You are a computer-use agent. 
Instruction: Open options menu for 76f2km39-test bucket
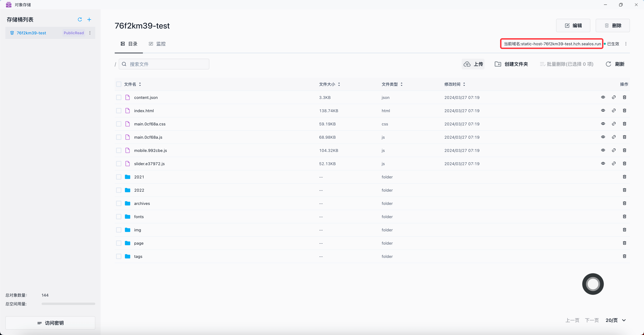click(x=90, y=33)
